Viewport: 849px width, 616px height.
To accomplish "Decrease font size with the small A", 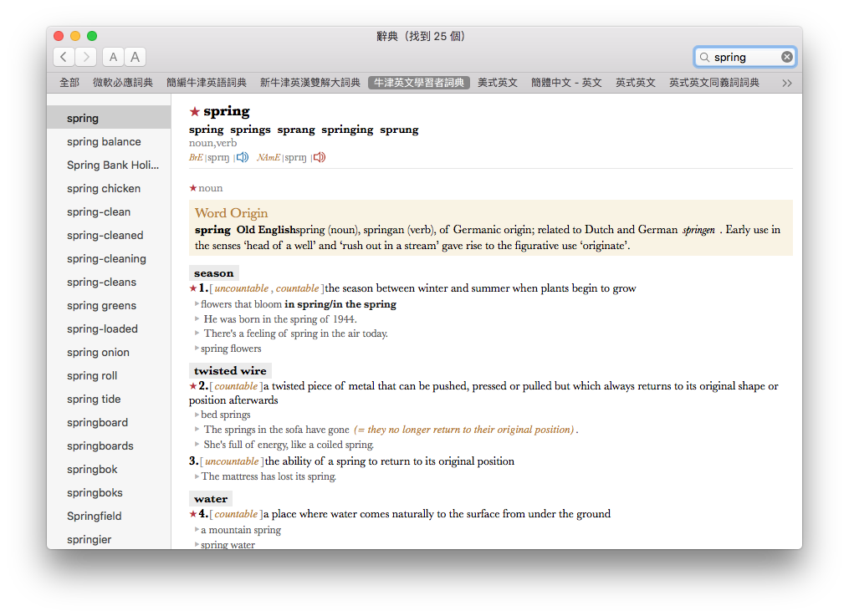I will [113, 57].
